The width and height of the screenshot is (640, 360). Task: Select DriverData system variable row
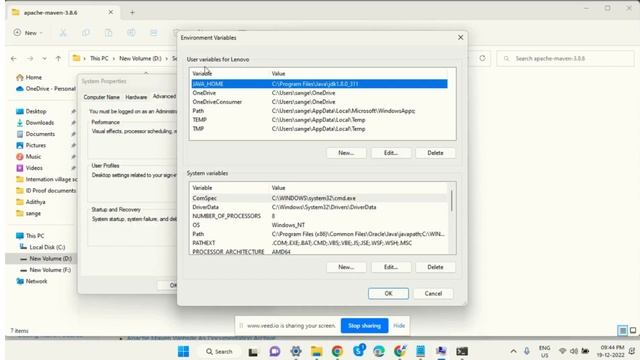click(319, 207)
